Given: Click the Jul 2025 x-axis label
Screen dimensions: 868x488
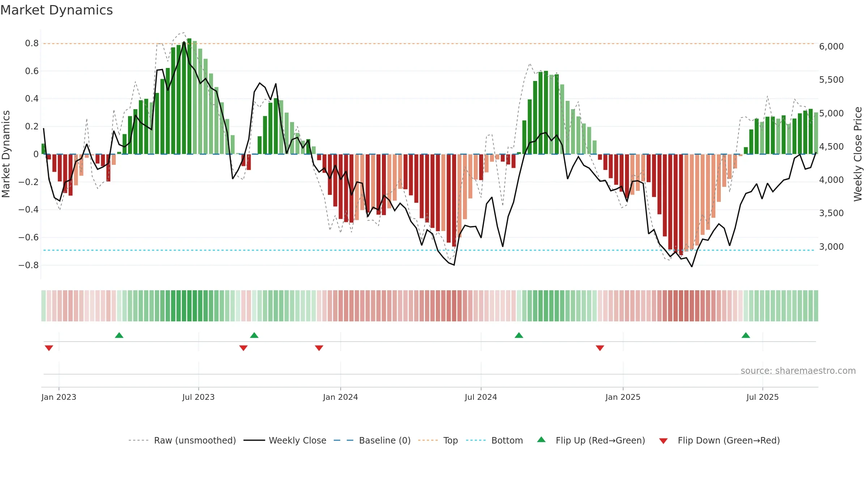Looking at the screenshot, I should [x=762, y=397].
